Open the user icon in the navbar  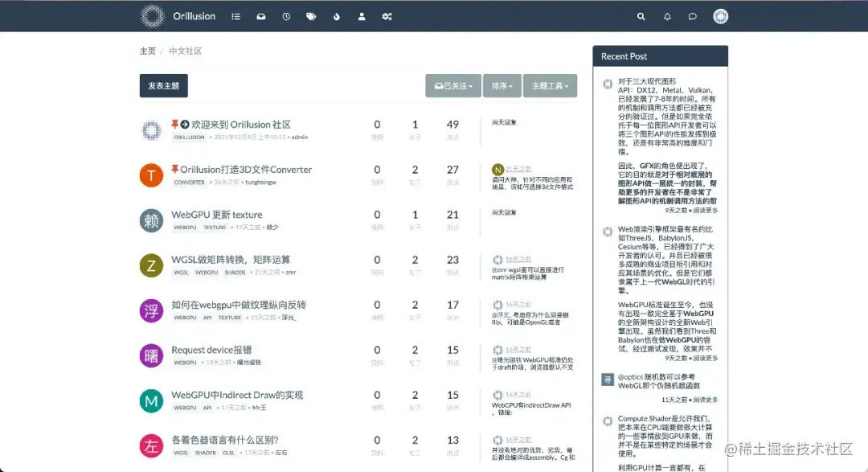click(x=361, y=16)
